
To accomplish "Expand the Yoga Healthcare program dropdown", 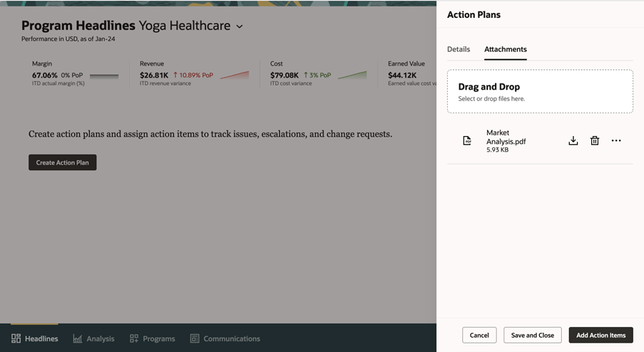I will pyautogui.click(x=240, y=26).
